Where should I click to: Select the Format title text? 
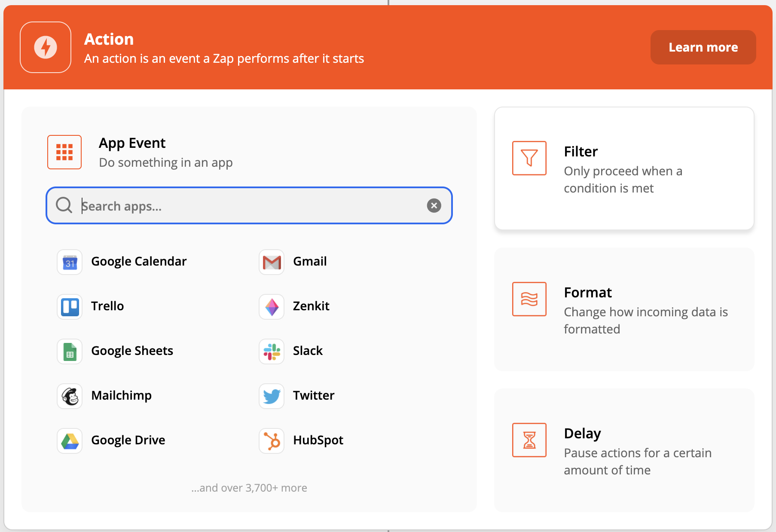pyautogui.click(x=588, y=293)
